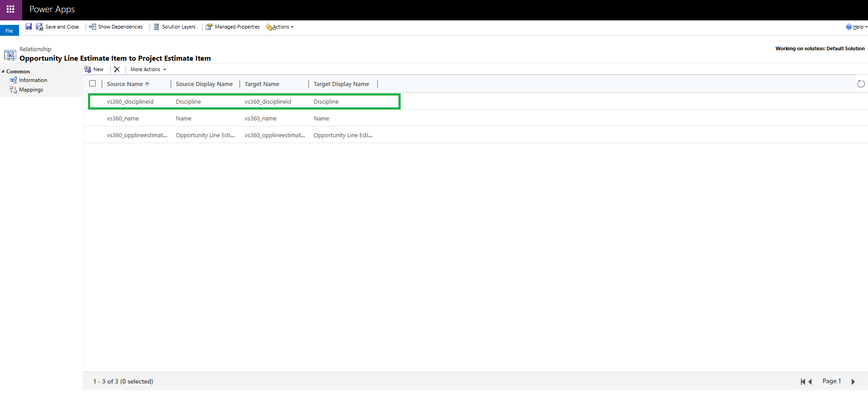Go to the first page icon
Image resolution: width=868 pixels, height=413 pixels.
pyautogui.click(x=803, y=382)
